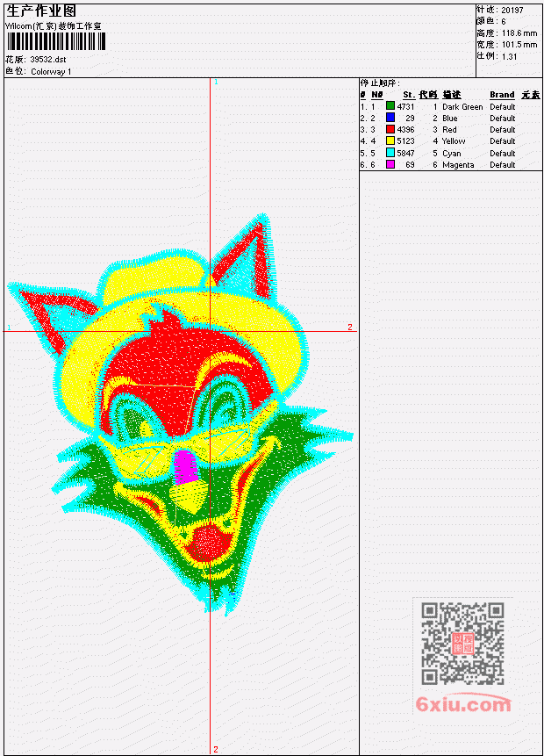Click the scale value '1.31'

(x=509, y=56)
